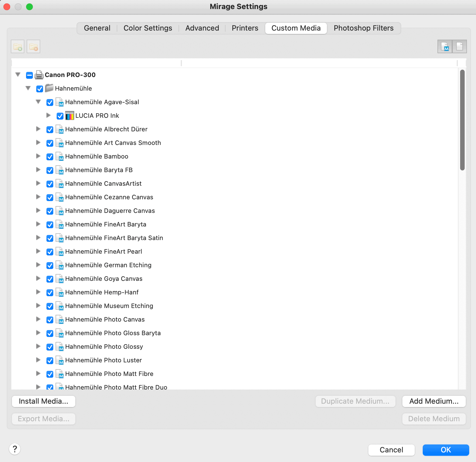Open the Printers tab
476x462 pixels.
(x=245, y=28)
